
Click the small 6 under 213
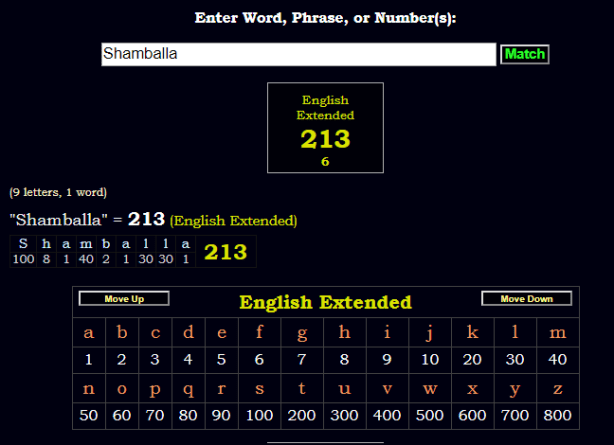pos(325,161)
